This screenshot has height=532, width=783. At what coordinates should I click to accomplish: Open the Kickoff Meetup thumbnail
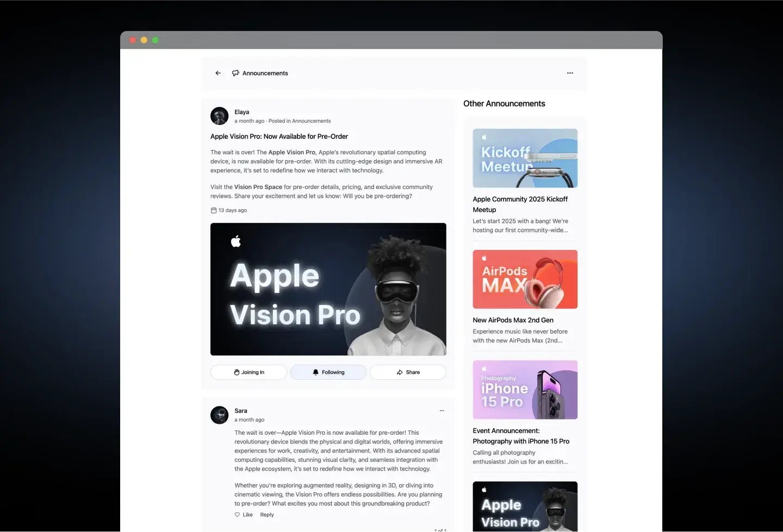(525, 158)
